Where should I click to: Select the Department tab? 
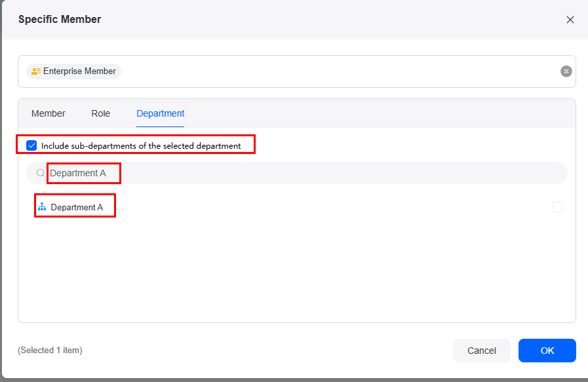(160, 113)
